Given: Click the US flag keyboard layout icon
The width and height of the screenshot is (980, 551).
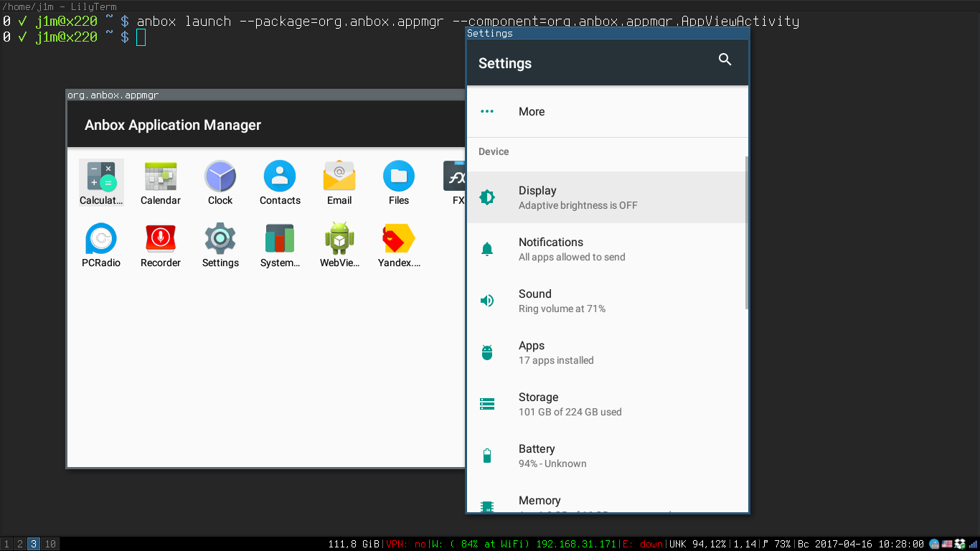Looking at the screenshot, I should tap(947, 544).
